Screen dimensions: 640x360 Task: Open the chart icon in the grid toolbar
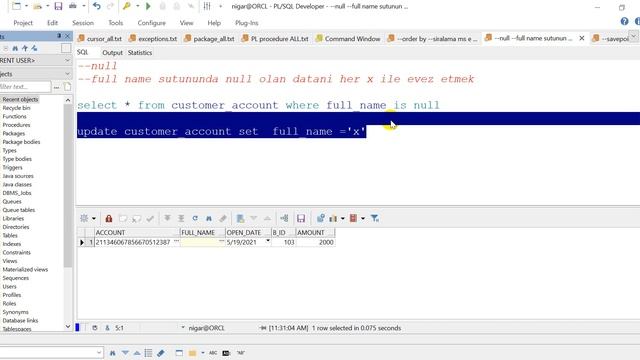tap(333, 218)
